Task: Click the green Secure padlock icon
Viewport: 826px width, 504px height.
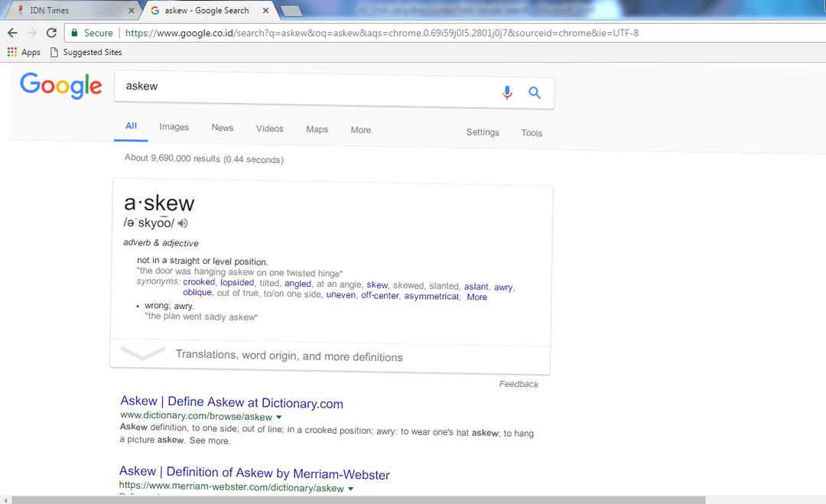Action: tap(74, 33)
